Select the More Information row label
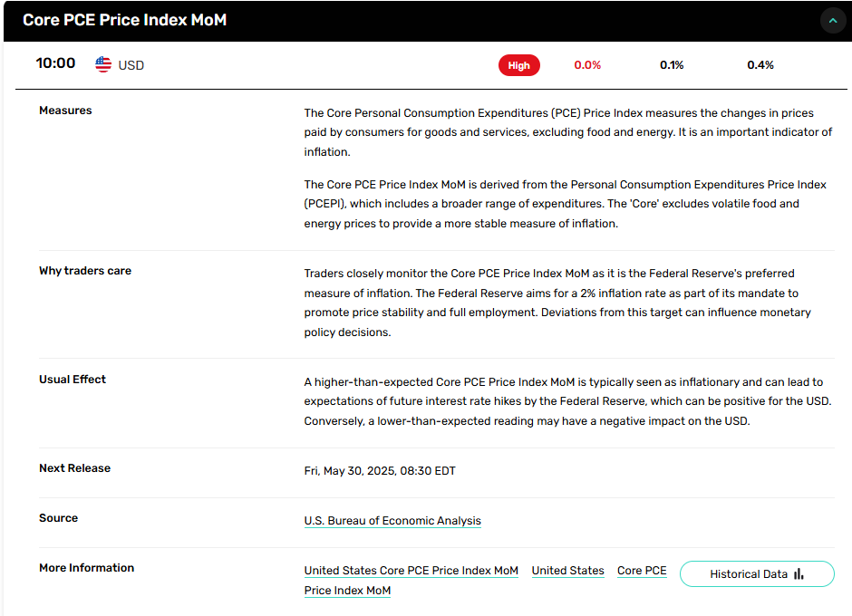 pos(86,568)
